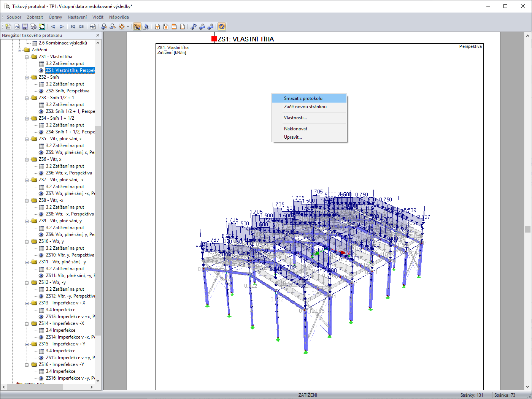Select 3.2 Zatížení na prut under ZS7
The width and height of the screenshot is (532, 399).
(65, 187)
